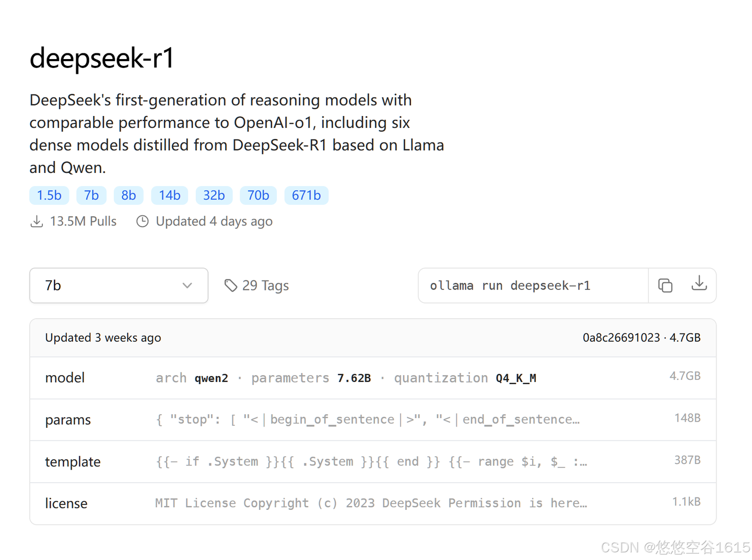Click the download icon beside the copy button
The height and width of the screenshot is (560, 752).
(699, 285)
